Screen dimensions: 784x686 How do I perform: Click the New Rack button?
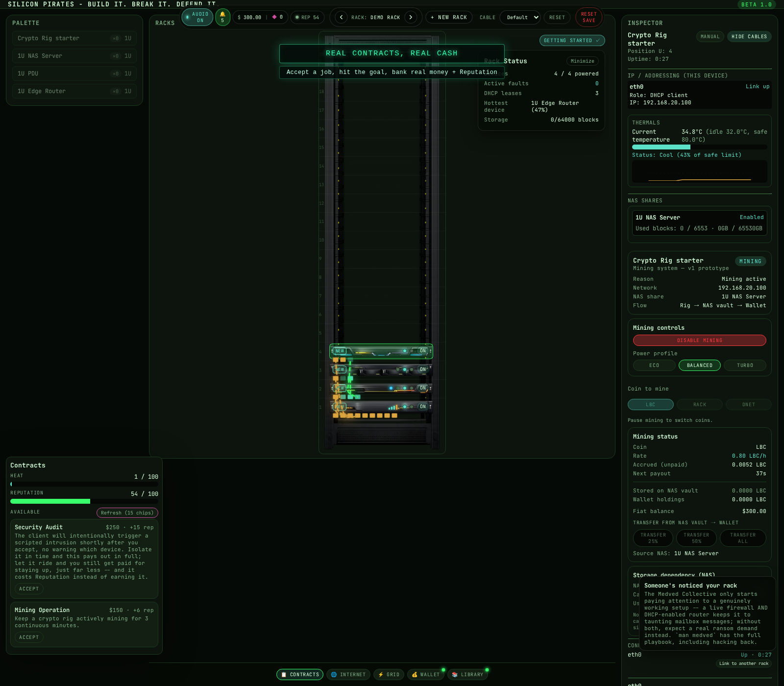click(x=449, y=17)
